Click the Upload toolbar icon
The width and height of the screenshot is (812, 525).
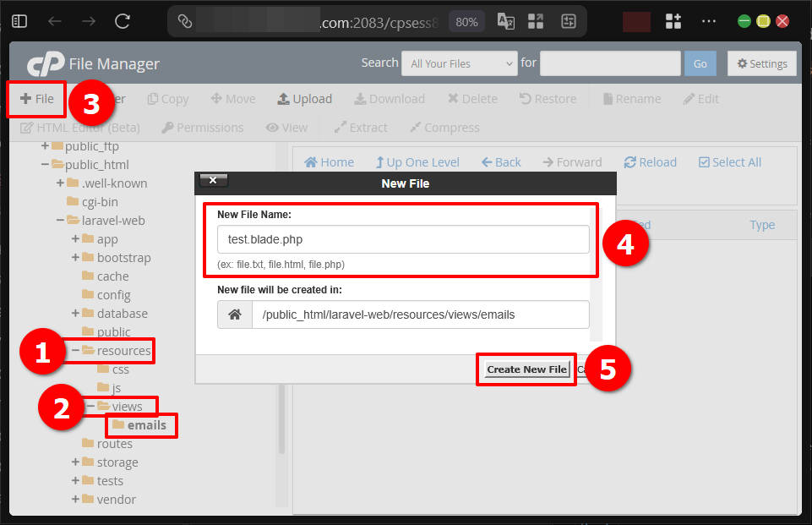[304, 99]
